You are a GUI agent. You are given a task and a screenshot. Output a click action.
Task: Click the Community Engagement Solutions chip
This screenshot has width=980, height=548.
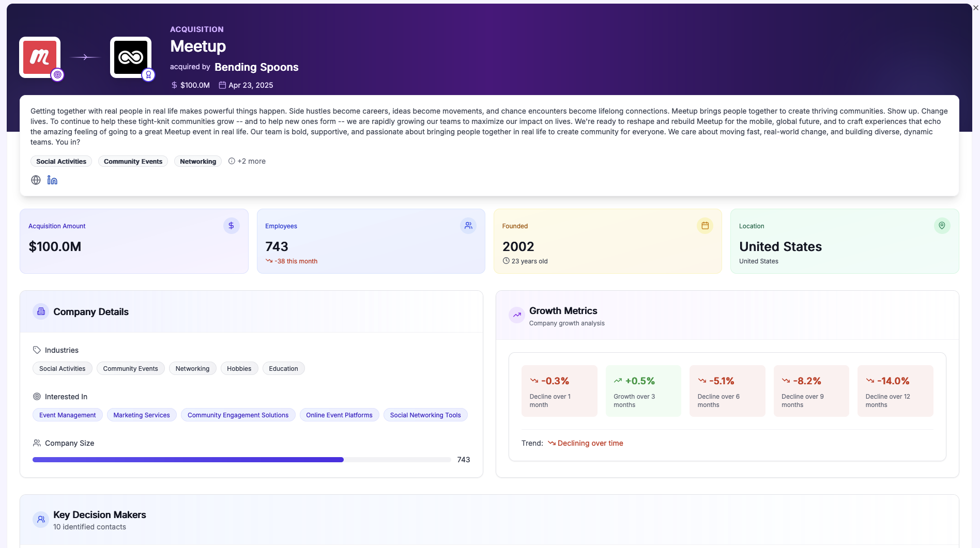tap(238, 415)
